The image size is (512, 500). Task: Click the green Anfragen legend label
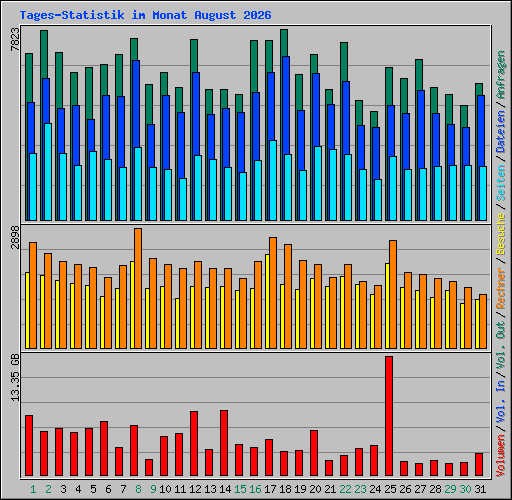pos(501,75)
